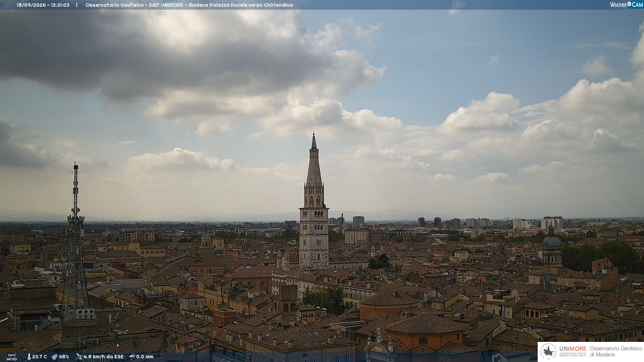Click the Ghirlandina tower spire

pyautogui.click(x=314, y=161)
